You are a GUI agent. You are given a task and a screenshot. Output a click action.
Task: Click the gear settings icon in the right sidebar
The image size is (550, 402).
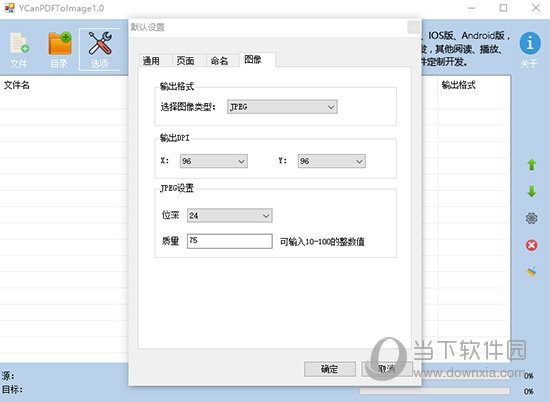coord(531,218)
